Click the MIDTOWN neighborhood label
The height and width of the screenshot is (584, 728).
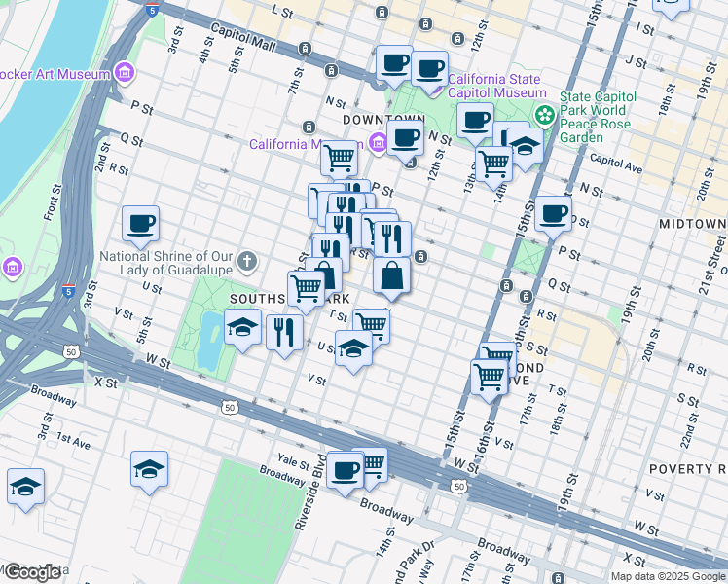point(692,224)
